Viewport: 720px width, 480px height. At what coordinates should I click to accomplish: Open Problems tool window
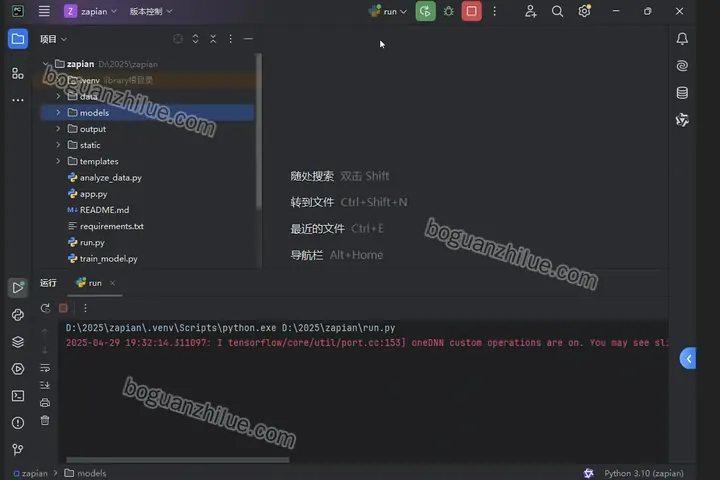(x=18, y=423)
